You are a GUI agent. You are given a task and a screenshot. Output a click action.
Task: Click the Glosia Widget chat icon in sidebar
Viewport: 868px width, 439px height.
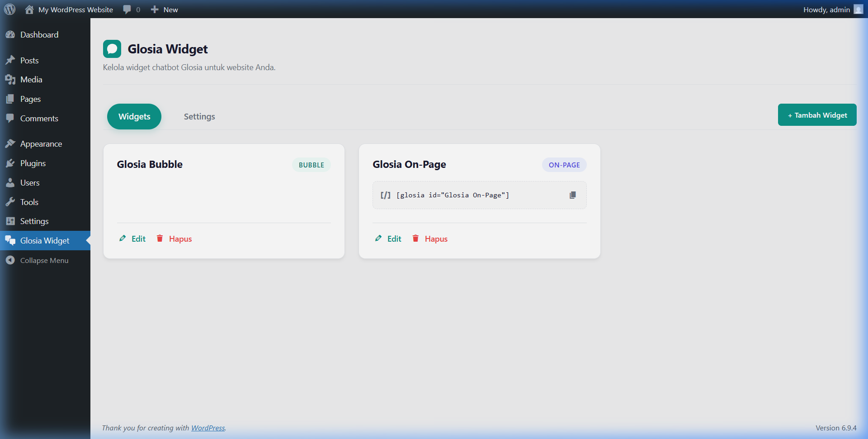pyautogui.click(x=10, y=241)
